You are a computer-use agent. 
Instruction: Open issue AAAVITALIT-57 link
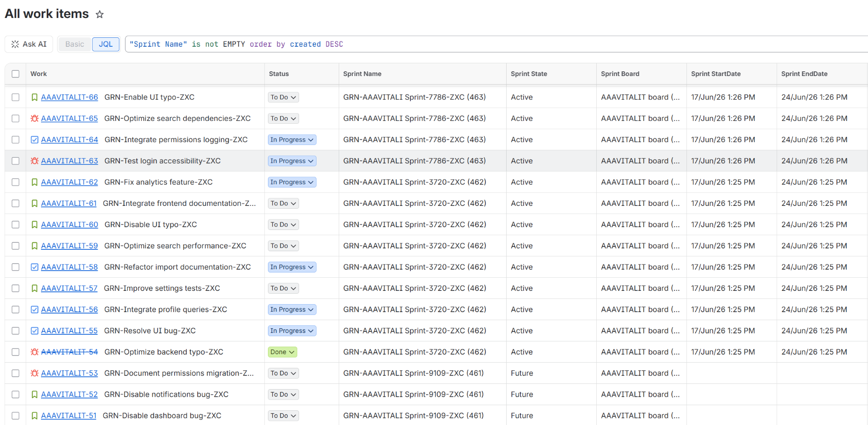69,289
